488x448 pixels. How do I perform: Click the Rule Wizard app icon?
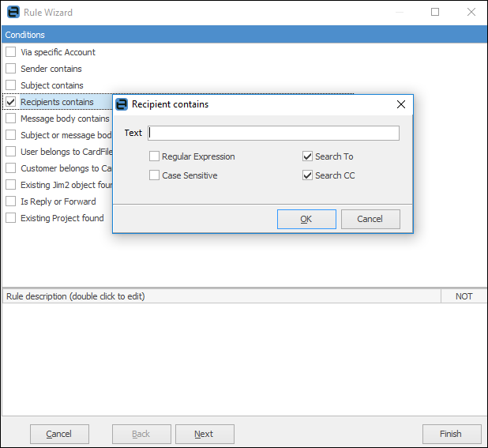13,12
